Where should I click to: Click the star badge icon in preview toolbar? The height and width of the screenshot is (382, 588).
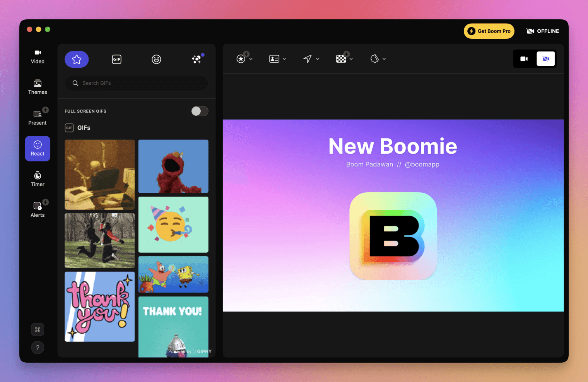tap(241, 59)
